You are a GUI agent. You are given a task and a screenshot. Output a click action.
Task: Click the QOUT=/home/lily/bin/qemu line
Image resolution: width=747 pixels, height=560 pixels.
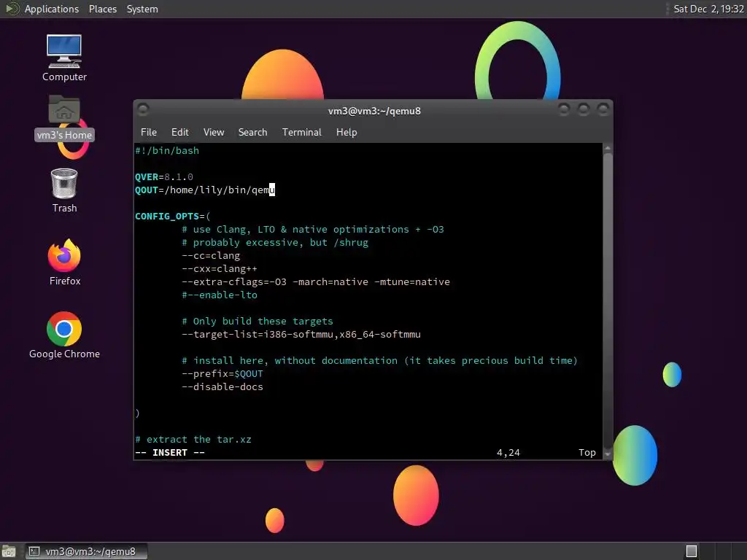205,190
